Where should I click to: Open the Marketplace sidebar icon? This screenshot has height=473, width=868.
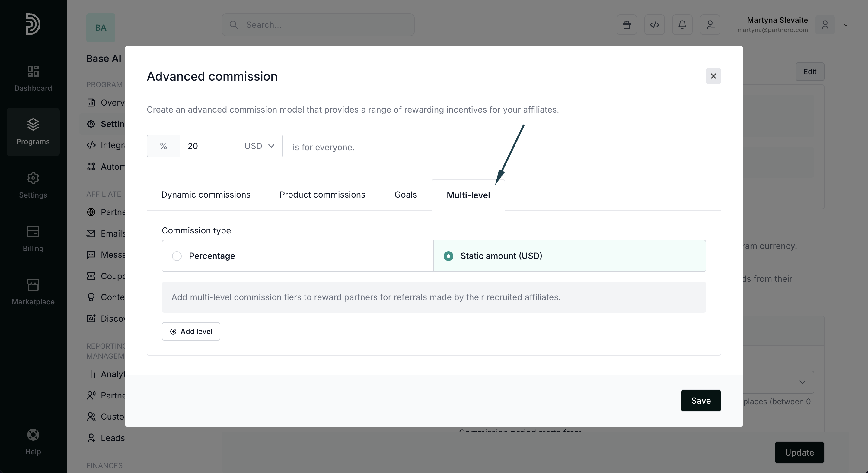[33, 285]
